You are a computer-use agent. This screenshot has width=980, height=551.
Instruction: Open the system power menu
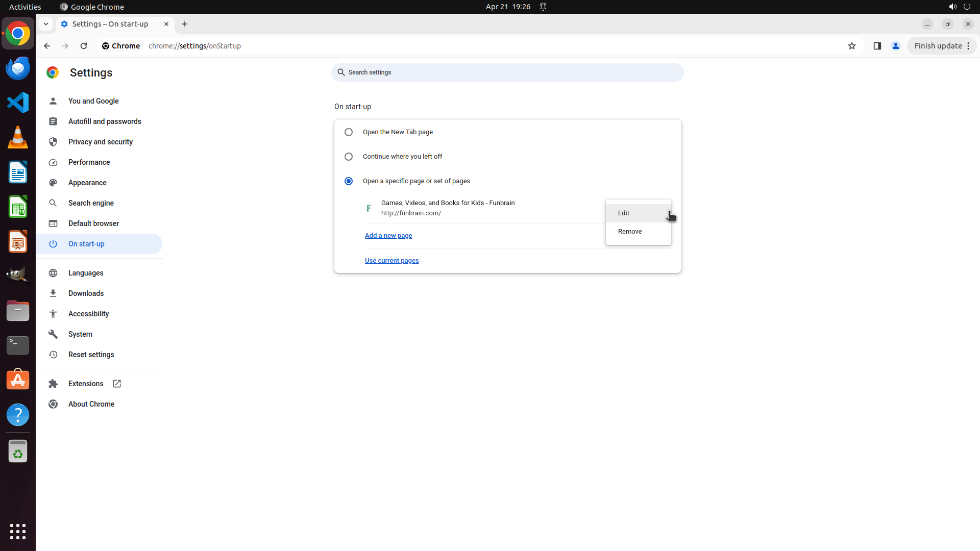pyautogui.click(x=967, y=7)
